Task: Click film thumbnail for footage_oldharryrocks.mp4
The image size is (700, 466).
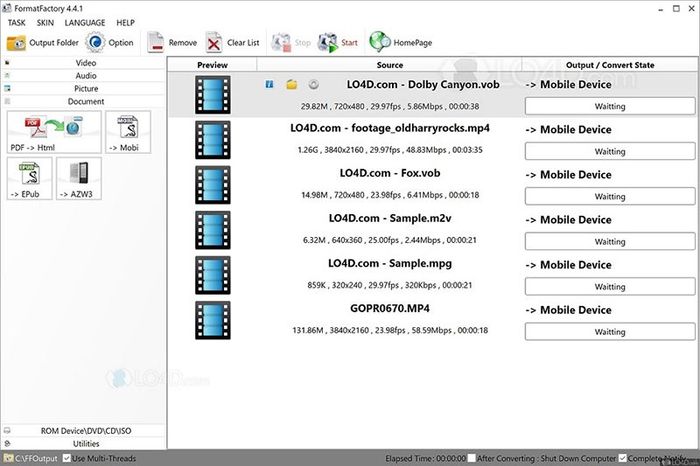Action: point(213,140)
